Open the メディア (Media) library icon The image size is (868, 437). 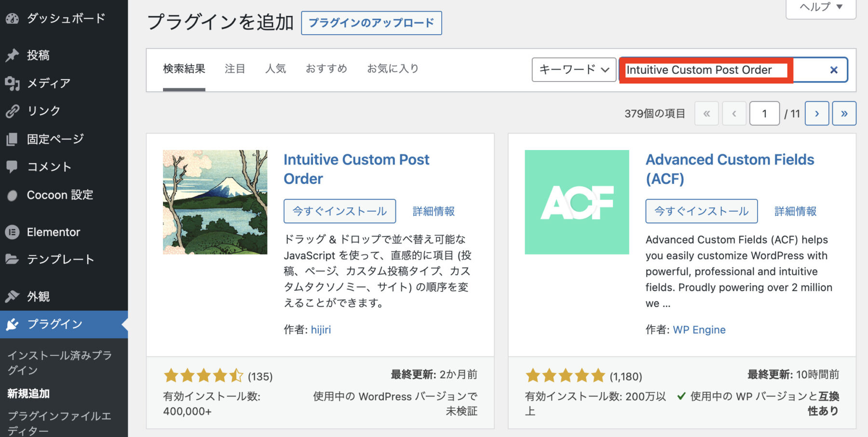[12, 82]
